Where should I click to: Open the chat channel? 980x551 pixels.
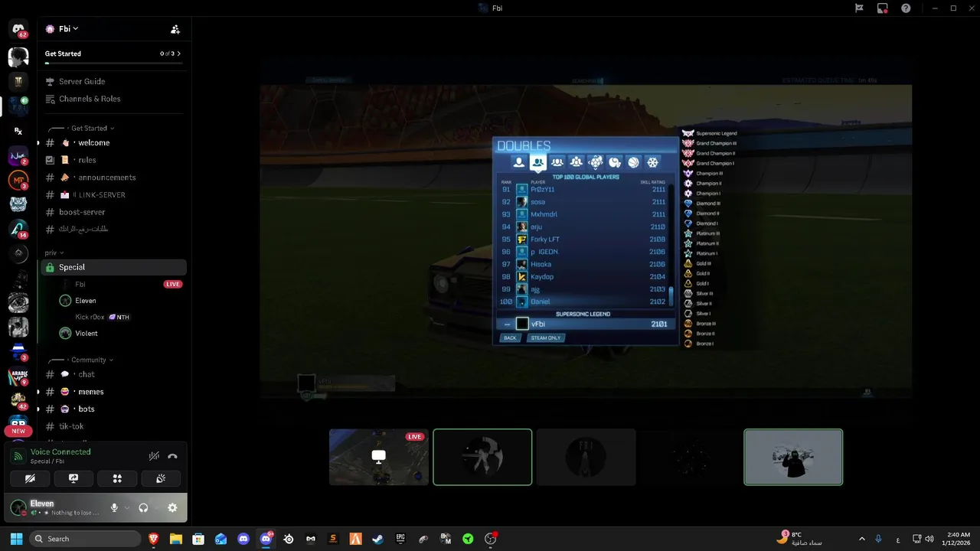[x=113, y=374]
